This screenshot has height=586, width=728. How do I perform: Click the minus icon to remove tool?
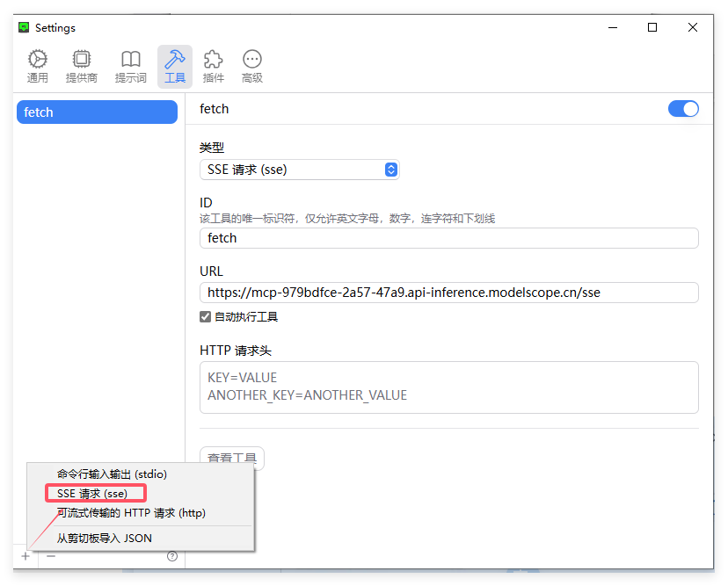point(51,556)
